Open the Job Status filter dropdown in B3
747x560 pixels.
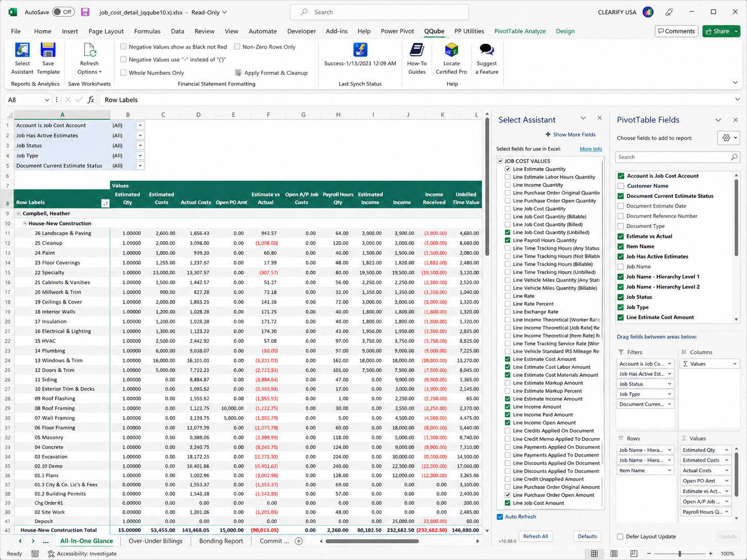click(140, 145)
